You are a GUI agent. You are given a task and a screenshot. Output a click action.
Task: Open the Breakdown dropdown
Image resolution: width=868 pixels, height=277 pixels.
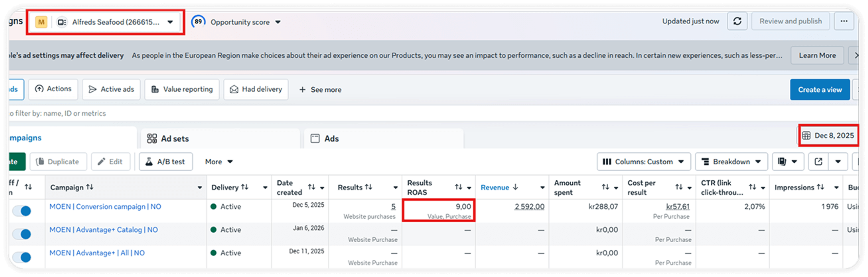731,162
